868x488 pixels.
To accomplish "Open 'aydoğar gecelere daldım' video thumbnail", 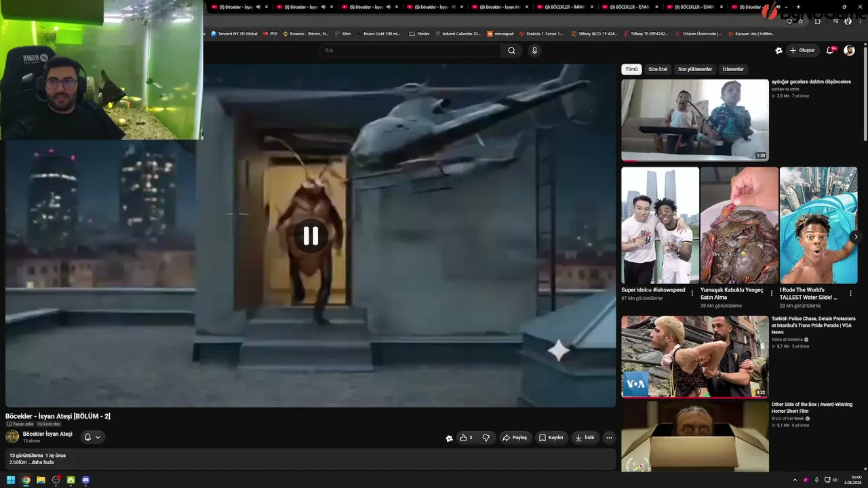I will (x=695, y=120).
